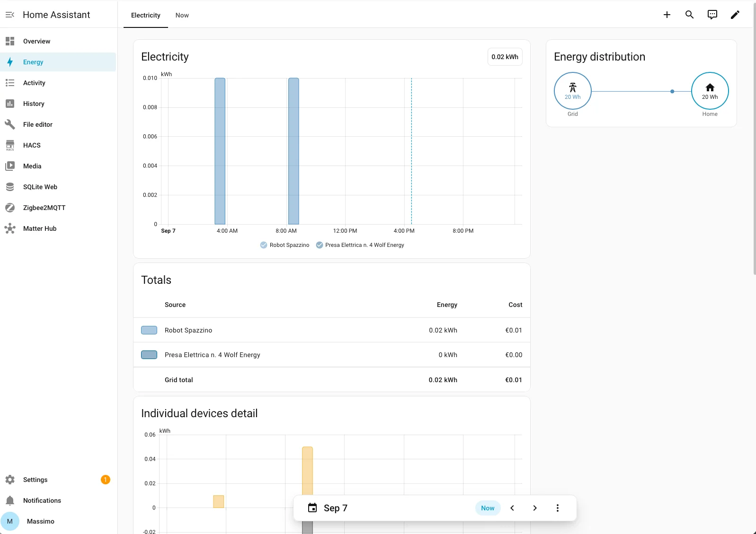Click the plus add icon in header
Image resolution: width=756 pixels, height=534 pixels.
pyautogui.click(x=667, y=15)
